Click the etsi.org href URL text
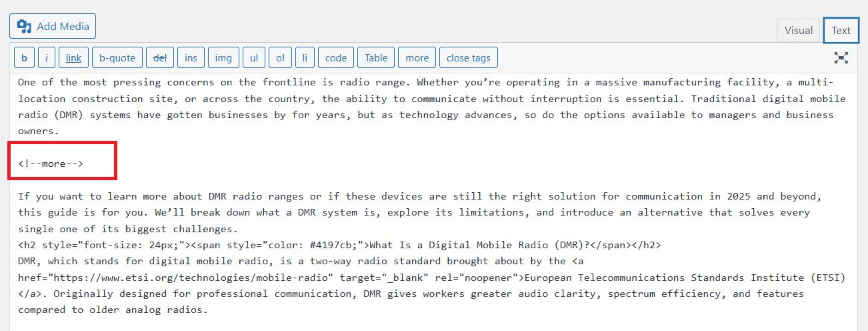Image resolution: width=868 pixels, height=331 pixels. pos(191,278)
